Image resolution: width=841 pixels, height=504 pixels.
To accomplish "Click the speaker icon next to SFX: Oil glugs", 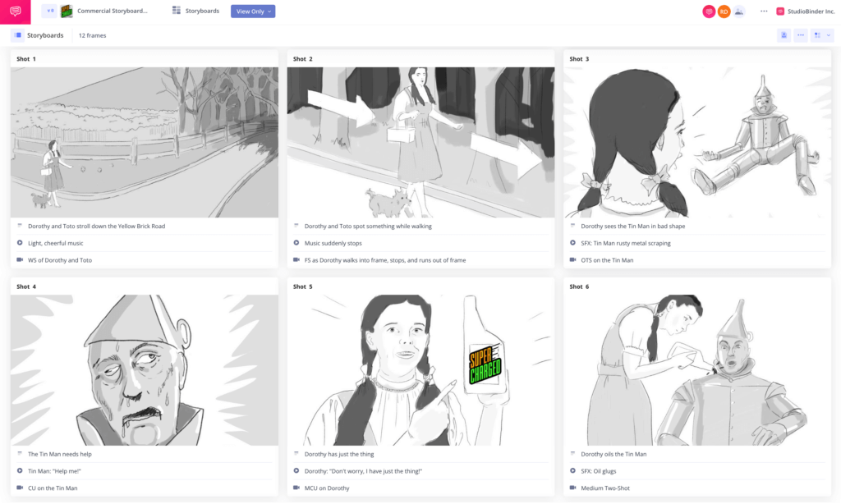I will [x=572, y=470].
